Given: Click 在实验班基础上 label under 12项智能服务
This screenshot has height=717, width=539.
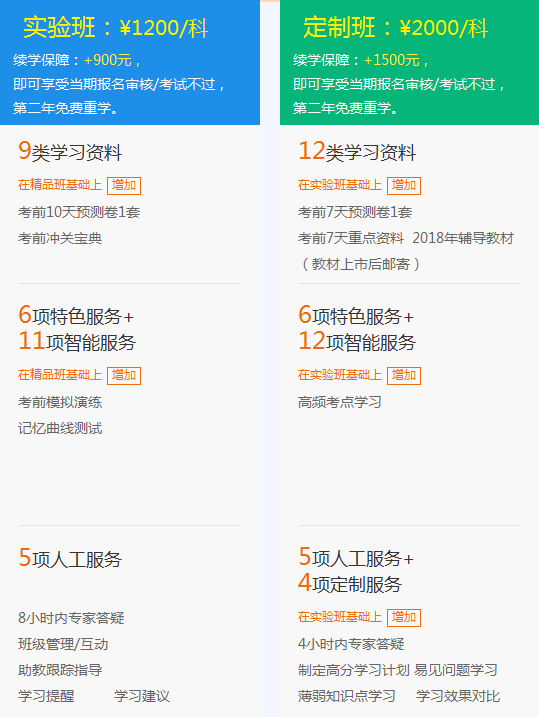Looking at the screenshot, I should [340, 375].
